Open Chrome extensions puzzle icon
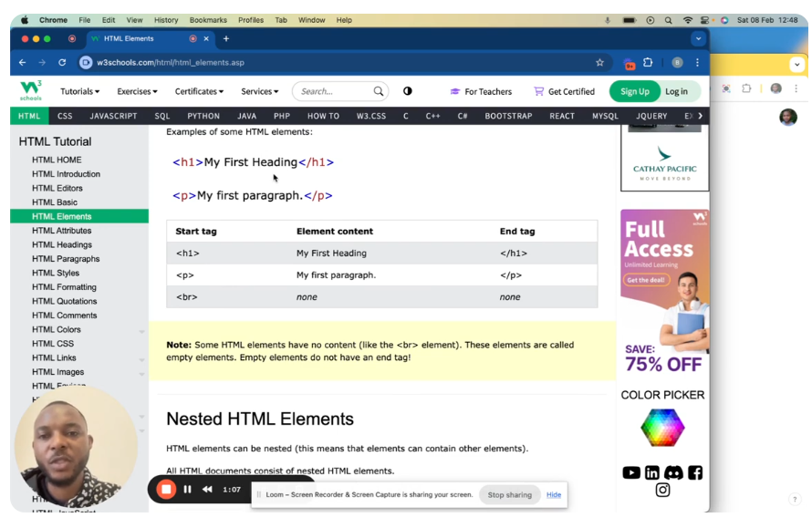The width and height of the screenshot is (812, 528). click(x=648, y=63)
